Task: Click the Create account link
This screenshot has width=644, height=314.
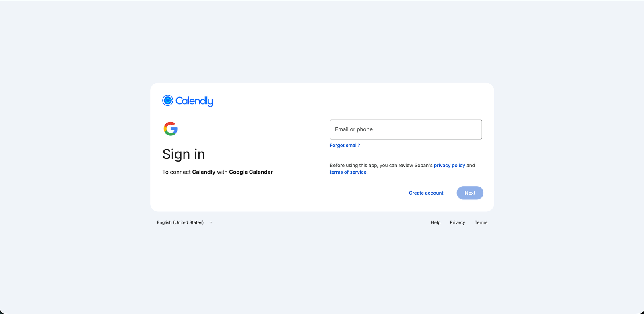Action: (x=425, y=193)
